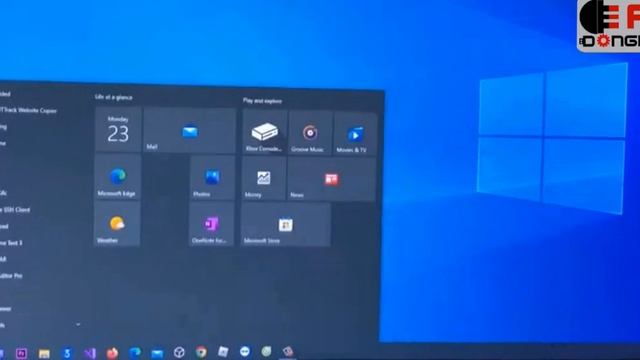
Task: Open the Mail tile in Start menu
Action: point(190,131)
